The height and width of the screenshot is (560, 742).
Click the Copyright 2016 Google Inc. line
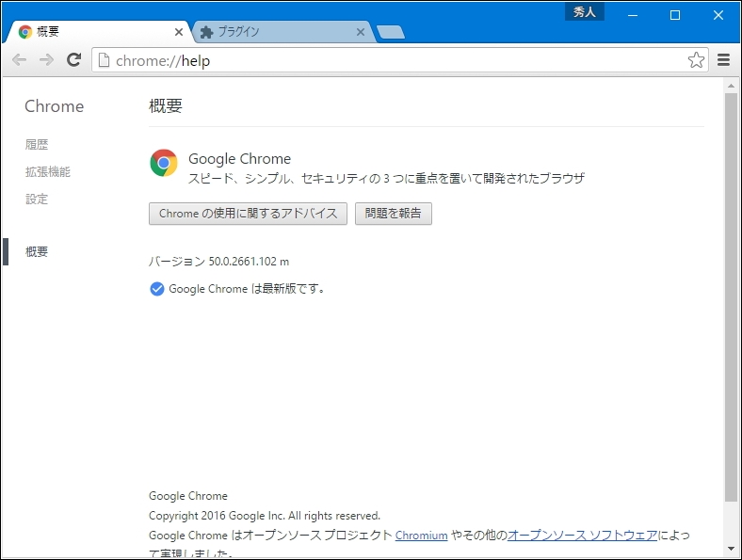pyautogui.click(x=265, y=516)
